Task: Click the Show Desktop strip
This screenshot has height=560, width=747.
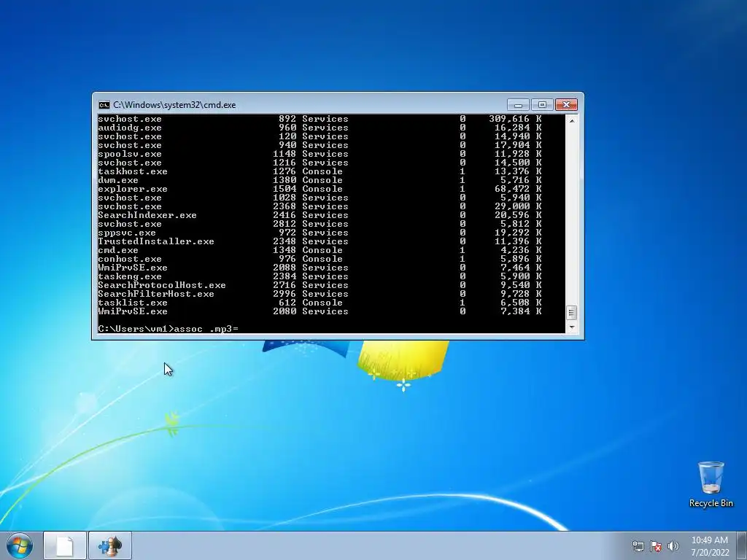Action: (742, 545)
